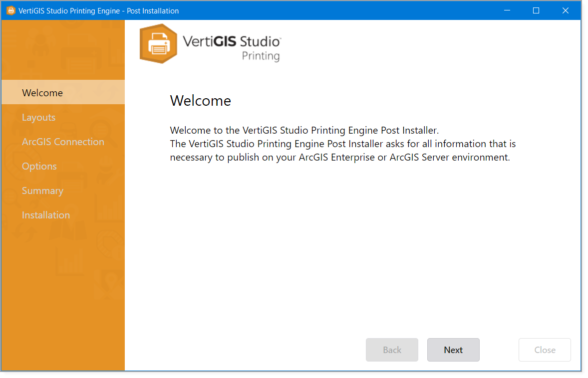The width and height of the screenshot is (588, 378).
Task: Click the small app icon in title bar
Action: pos(11,10)
